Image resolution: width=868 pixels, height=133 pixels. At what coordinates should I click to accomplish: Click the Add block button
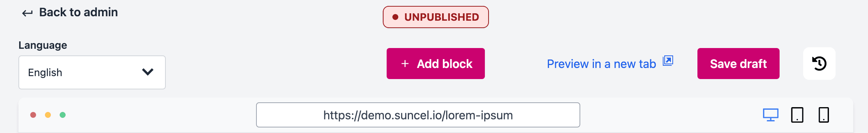coord(435,64)
